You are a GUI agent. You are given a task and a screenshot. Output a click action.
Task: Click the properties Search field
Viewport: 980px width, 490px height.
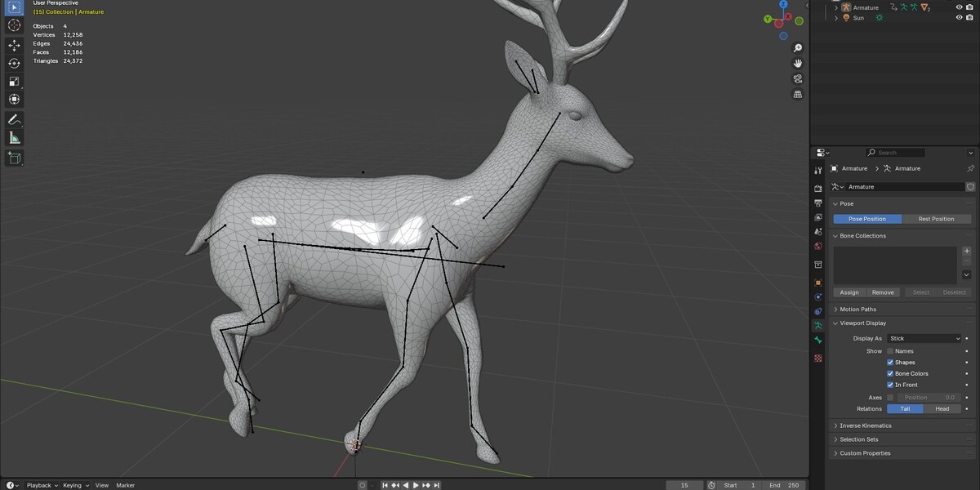pyautogui.click(x=895, y=153)
